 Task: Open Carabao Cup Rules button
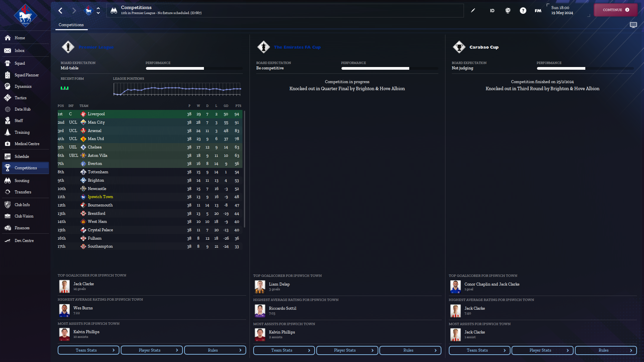(606, 350)
